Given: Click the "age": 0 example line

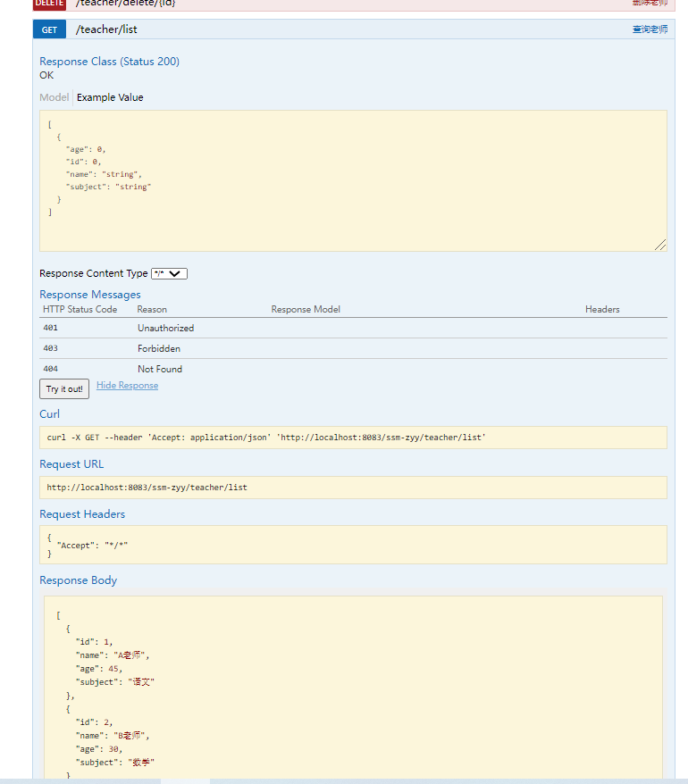Looking at the screenshot, I should pos(86,149).
